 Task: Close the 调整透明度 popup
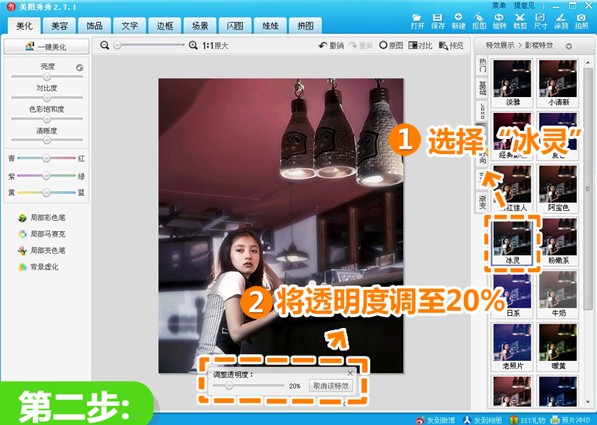[x=350, y=373]
